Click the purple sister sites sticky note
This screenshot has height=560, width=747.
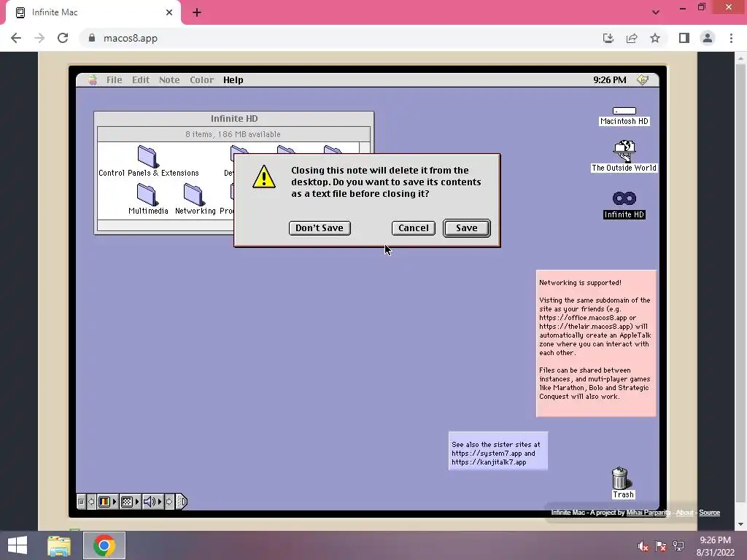[x=498, y=451]
